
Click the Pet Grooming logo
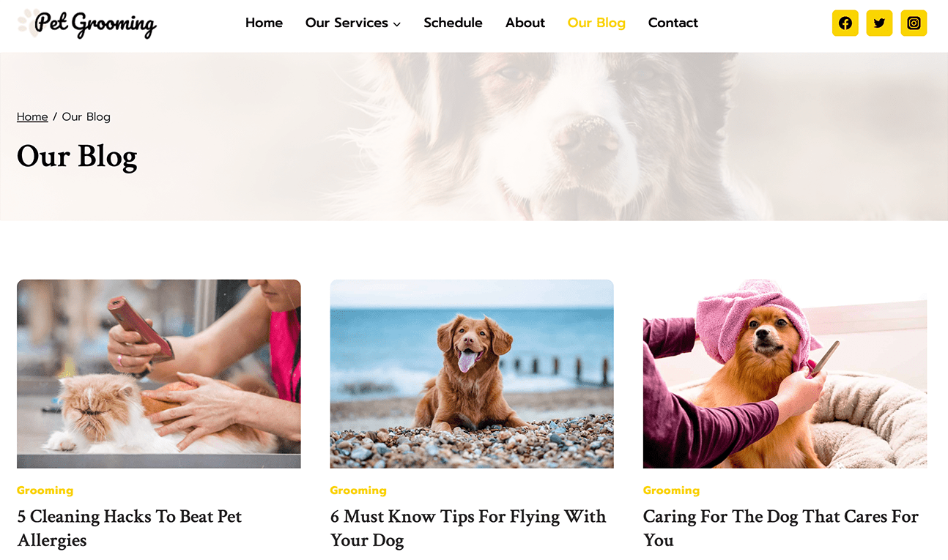pos(87,23)
